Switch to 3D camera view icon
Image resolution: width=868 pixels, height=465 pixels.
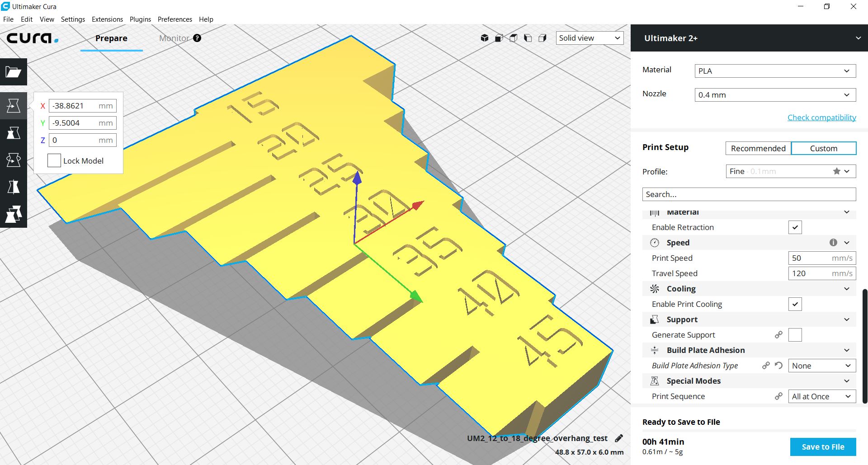pos(485,38)
